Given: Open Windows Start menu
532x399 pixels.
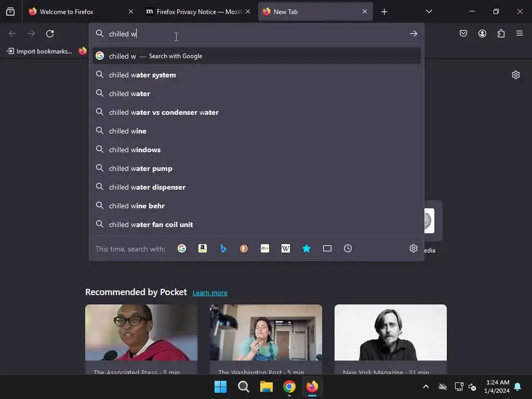Looking at the screenshot, I should 220,387.
